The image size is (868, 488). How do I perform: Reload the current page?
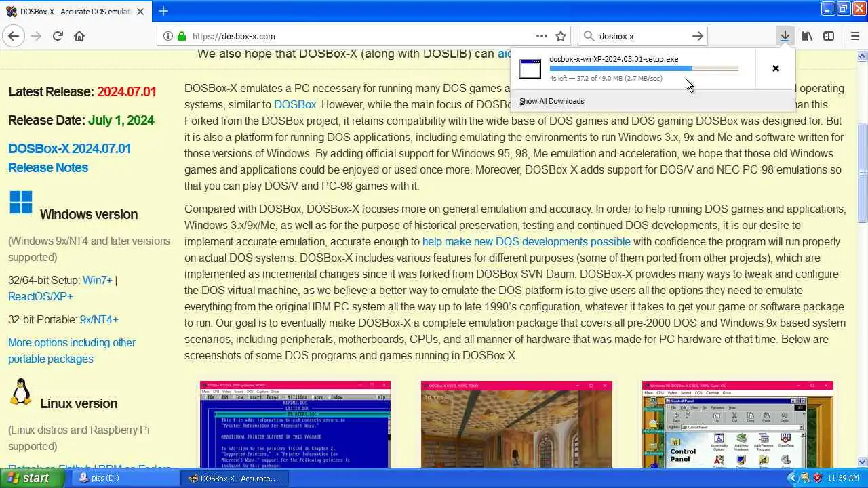(x=58, y=36)
